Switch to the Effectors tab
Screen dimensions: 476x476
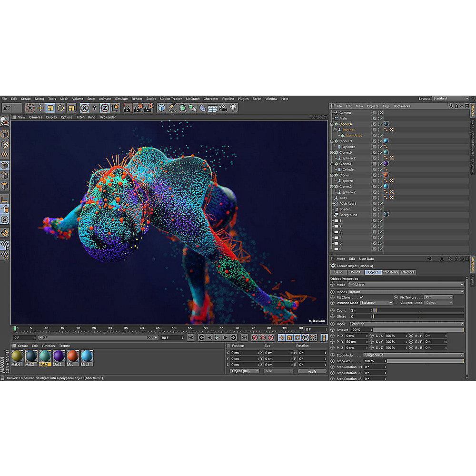pos(407,272)
